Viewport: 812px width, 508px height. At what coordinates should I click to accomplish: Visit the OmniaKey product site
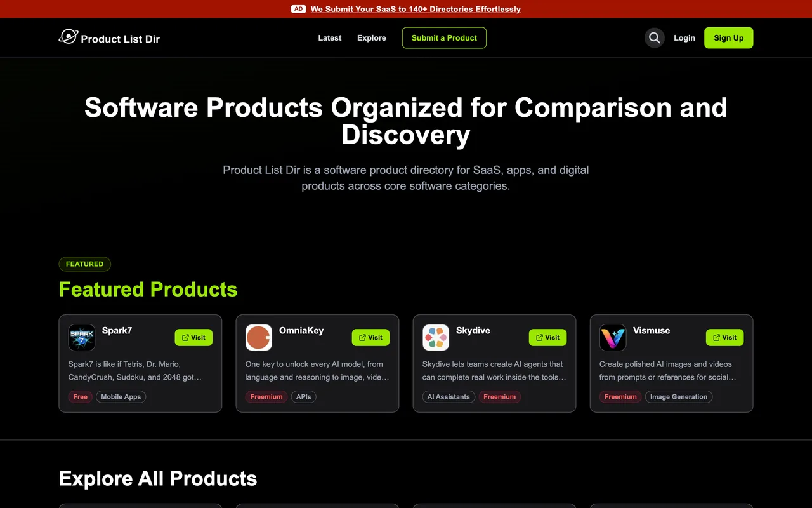pos(370,338)
